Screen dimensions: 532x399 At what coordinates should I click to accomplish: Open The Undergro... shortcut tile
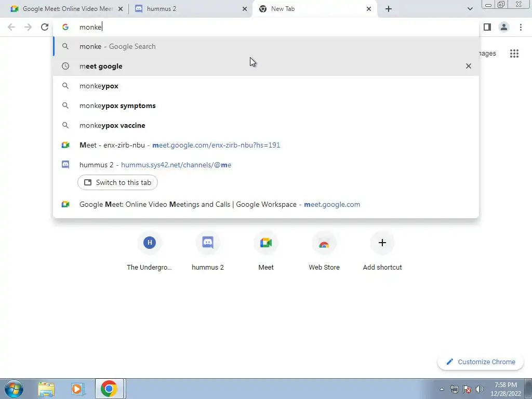pyautogui.click(x=149, y=251)
